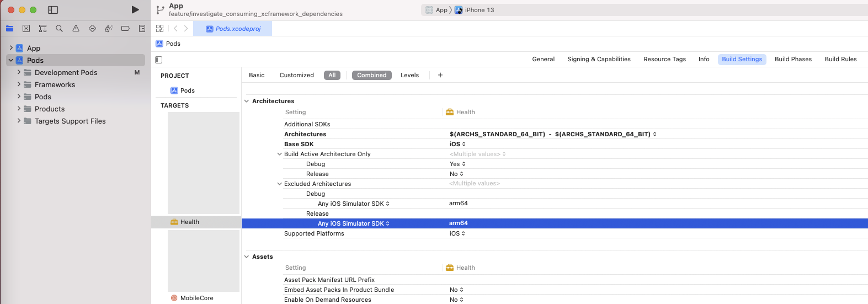Open the Symbol navigator

(x=42, y=28)
